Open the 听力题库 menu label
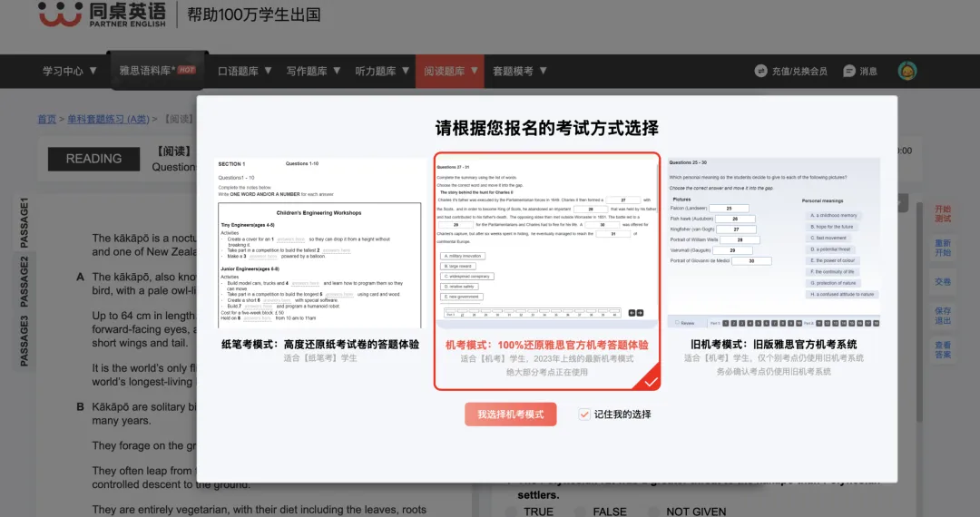 (x=376, y=71)
